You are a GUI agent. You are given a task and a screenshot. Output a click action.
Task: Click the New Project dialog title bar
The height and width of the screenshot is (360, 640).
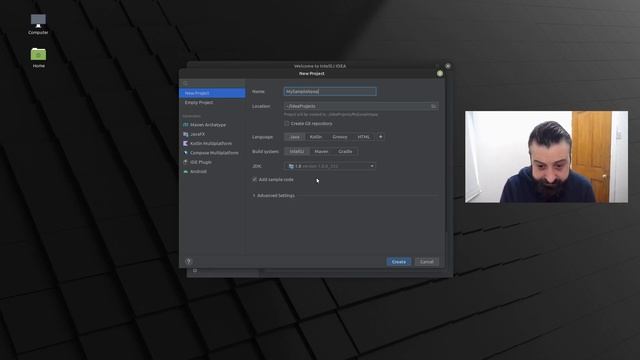tap(311, 73)
